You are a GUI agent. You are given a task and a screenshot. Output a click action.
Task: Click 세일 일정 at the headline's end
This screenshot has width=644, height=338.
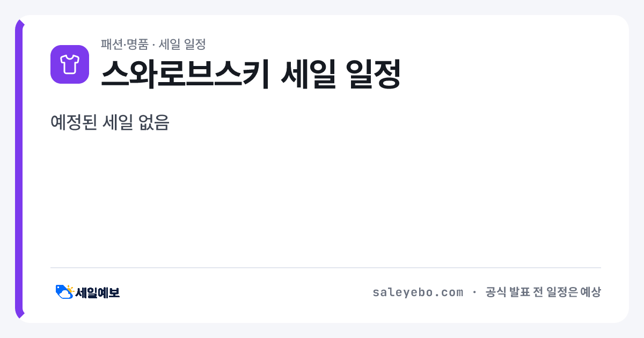[x=341, y=74]
